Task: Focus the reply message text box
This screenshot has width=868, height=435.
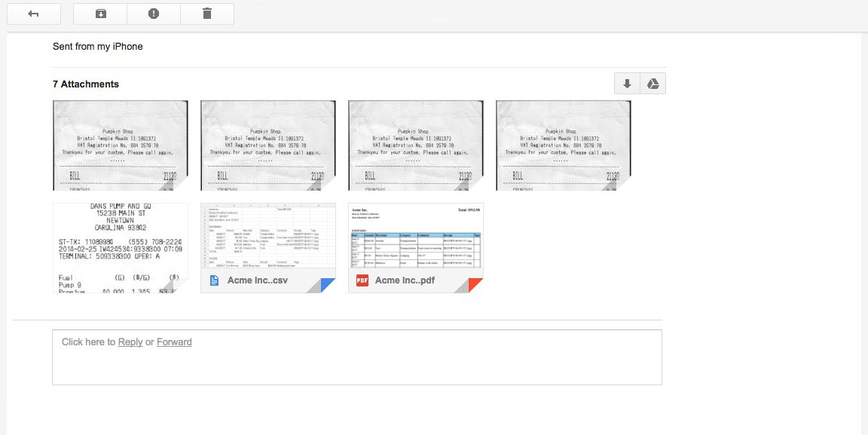Action: (x=356, y=366)
